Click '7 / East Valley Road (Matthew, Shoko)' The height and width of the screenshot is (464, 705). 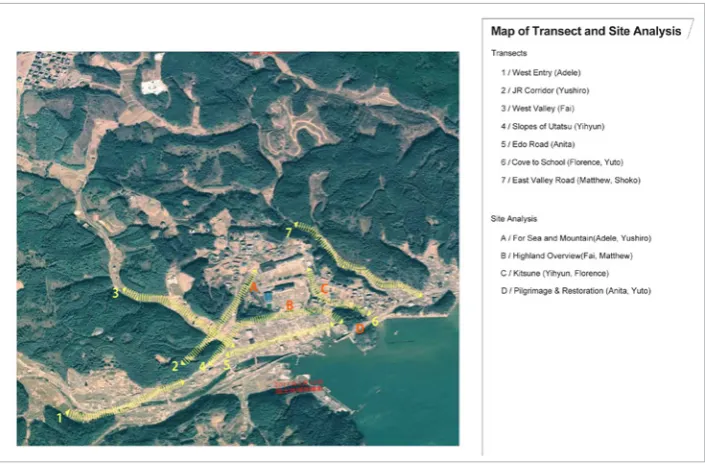coord(571,180)
